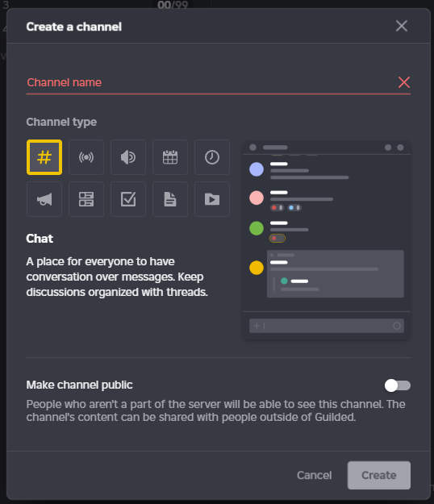
Task: Toggle Make channel public switch
Action: click(x=398, y=385)
